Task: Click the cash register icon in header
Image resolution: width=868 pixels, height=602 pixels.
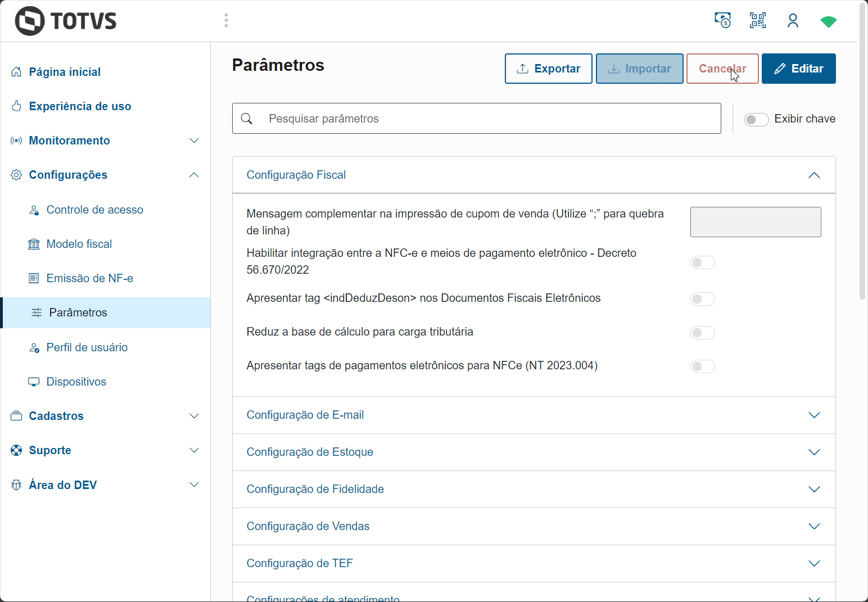Action: 722,21
